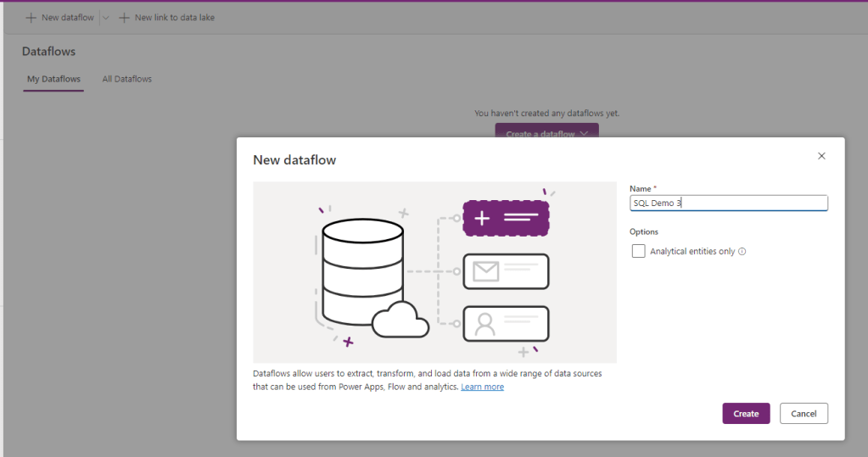Click the Name text field containing SQL Demo 3
This screenshot has width=868, height=457.
[x=728, y=203]
